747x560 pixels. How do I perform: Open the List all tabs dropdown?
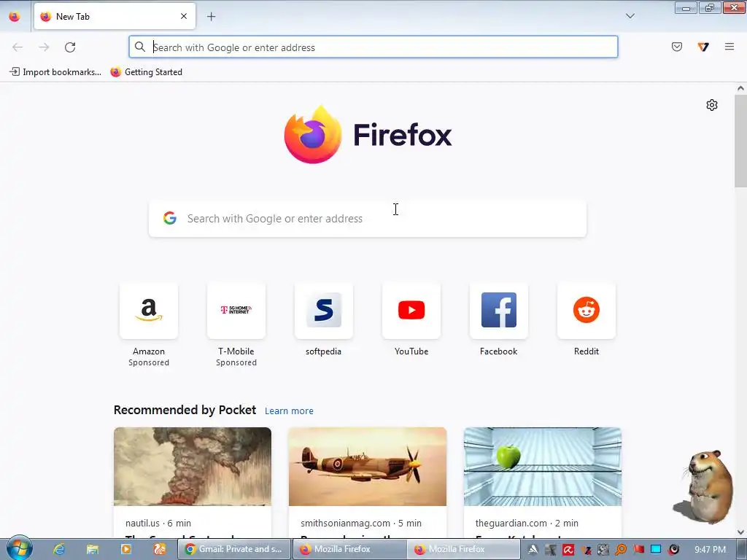click(x=630, y=16)
